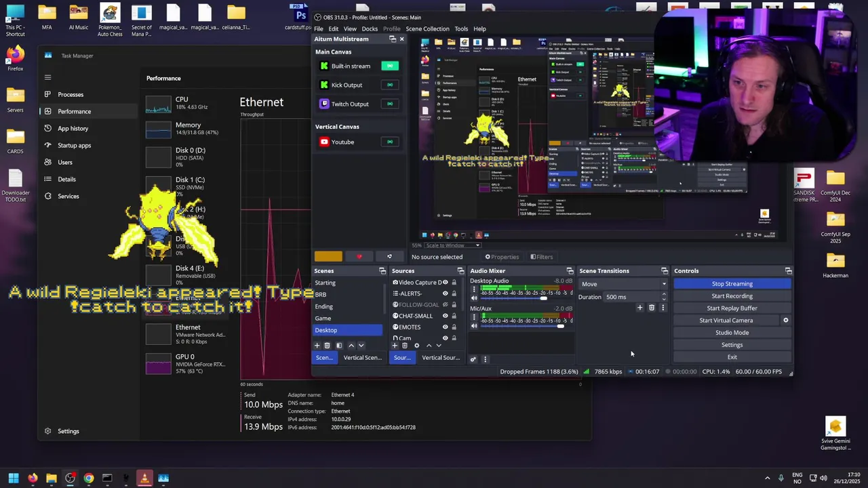The image size is (868, 488).
Task: Toggle the Youtube vertical canvas stream button
Action: [x=390, y=142]
